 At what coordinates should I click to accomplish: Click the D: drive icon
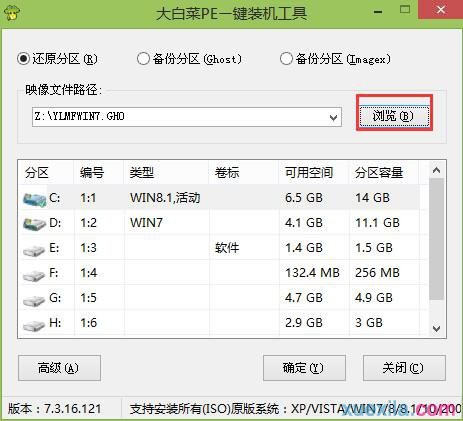tap(34, 224)
